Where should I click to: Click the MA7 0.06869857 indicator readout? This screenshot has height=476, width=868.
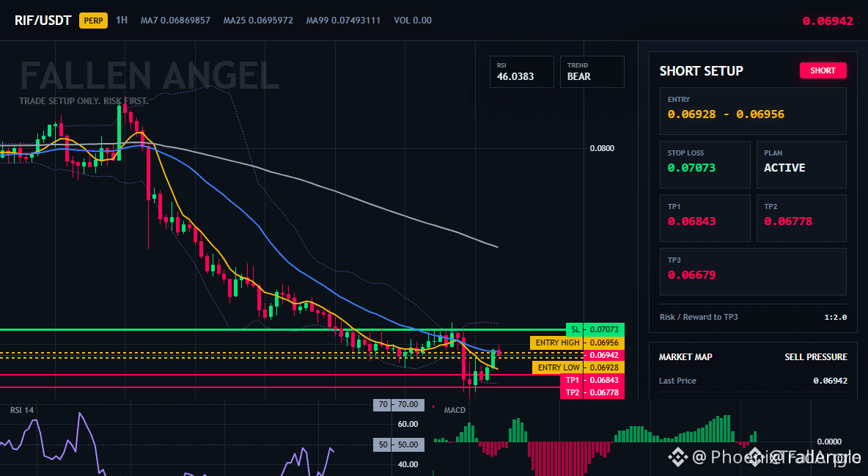click(175, 20)
